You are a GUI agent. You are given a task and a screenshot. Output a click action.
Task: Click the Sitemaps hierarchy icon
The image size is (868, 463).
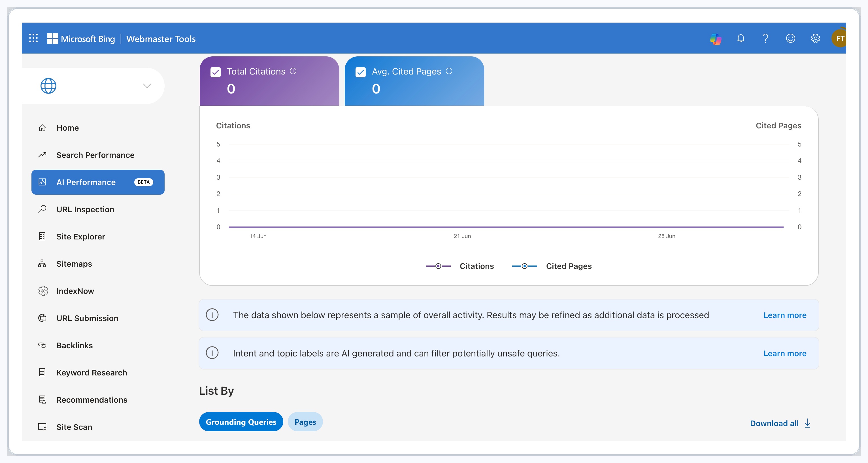click(x=42, y=264)
